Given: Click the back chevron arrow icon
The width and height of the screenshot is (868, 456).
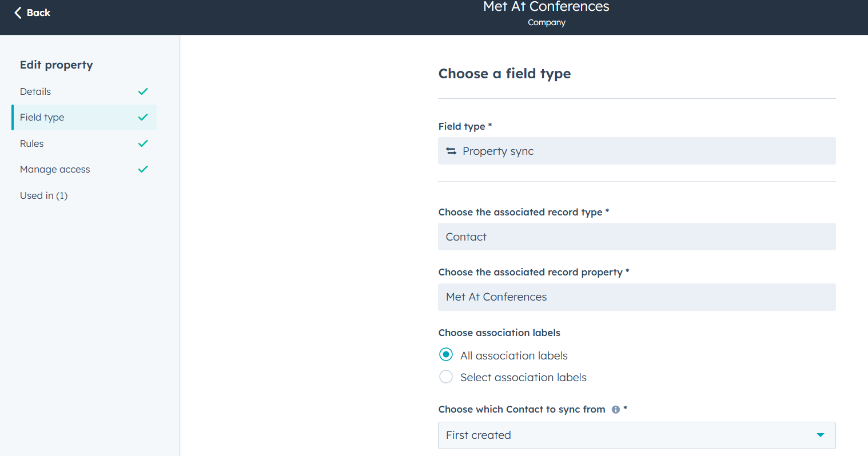Looking at the screenshot, I should [x=18, y=12].
